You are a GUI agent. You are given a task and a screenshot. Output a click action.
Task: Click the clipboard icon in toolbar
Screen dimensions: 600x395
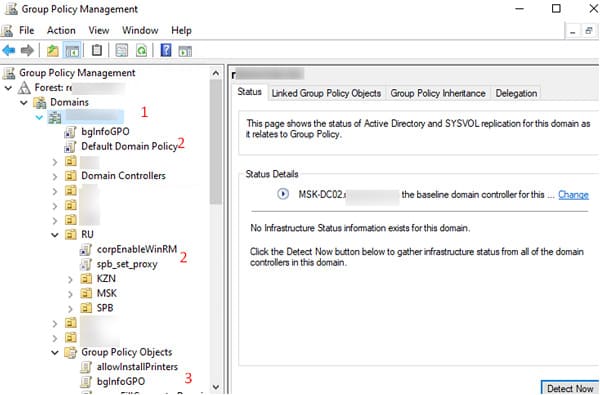[x=97, y=50]
